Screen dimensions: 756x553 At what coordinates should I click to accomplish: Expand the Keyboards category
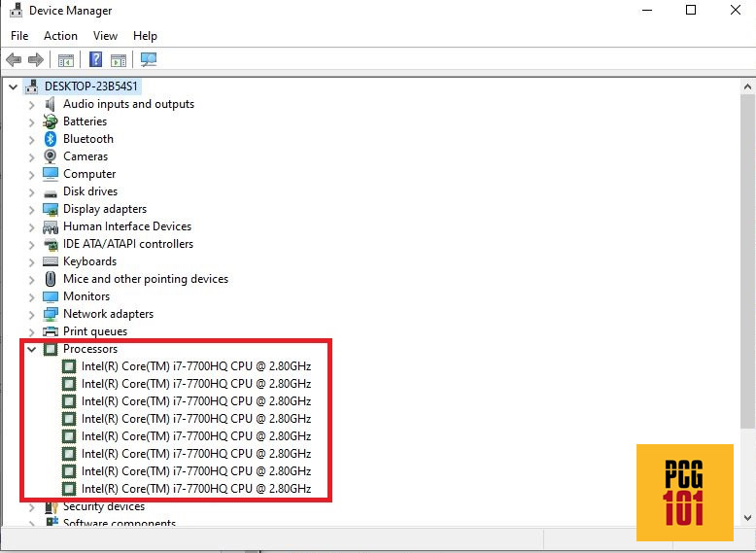click(32, 262)
